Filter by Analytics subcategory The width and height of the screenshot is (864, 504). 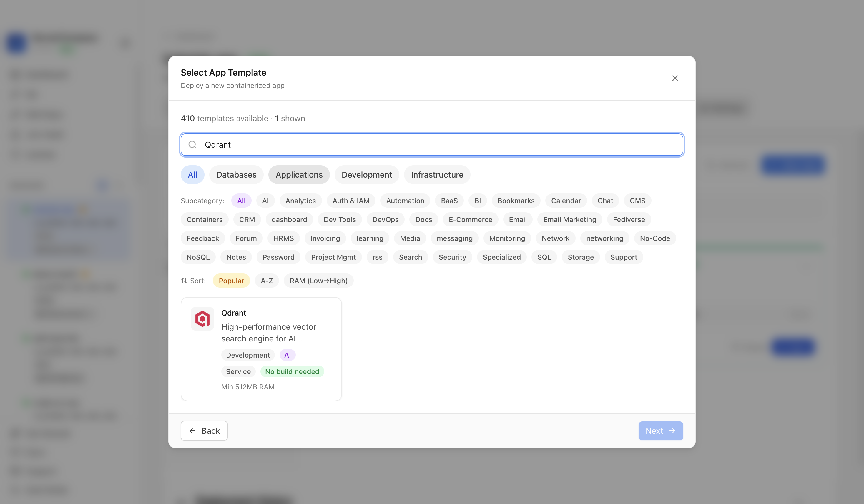(300, 201)
